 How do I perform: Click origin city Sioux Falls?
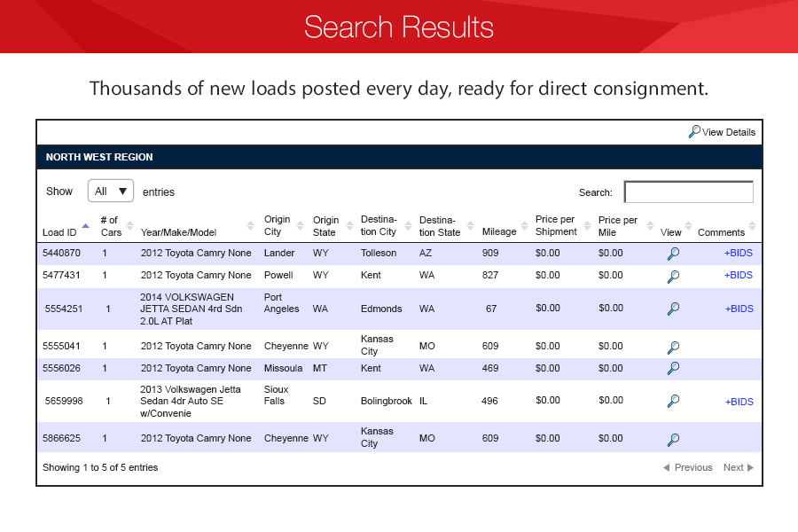(276, 395)
